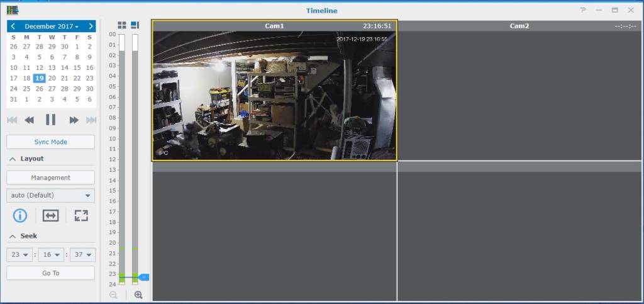Viewport: 644px width, 304px height.
Task: Click first camera timeline bar
Action: pos(122,159)
